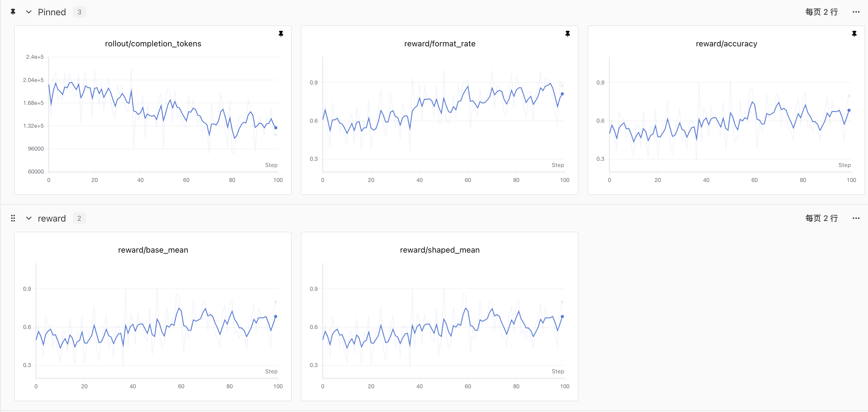Select the reward/shaped_mean chart title

[440, 250]
